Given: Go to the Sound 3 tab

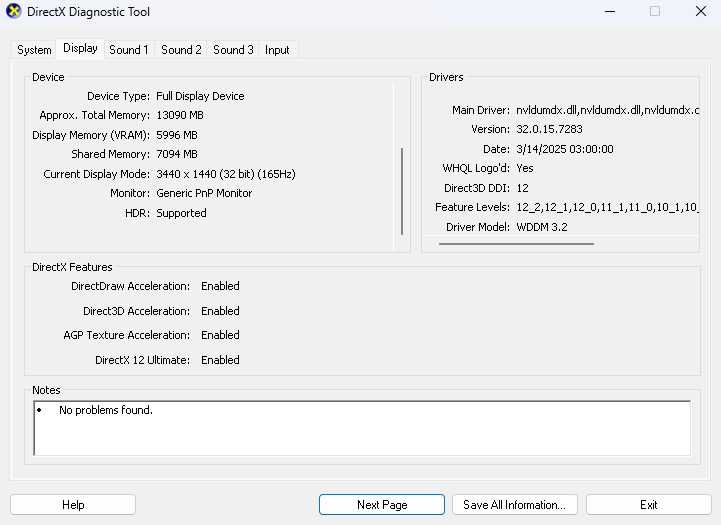Looking at the screenshot, I should [233, 50].
